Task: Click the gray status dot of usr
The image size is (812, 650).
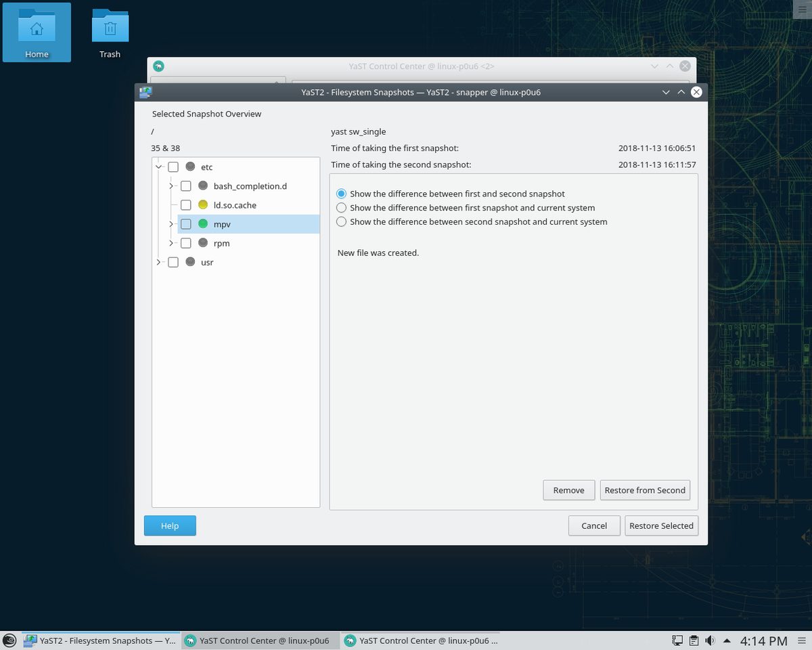Action: click(x=190, y=262)
